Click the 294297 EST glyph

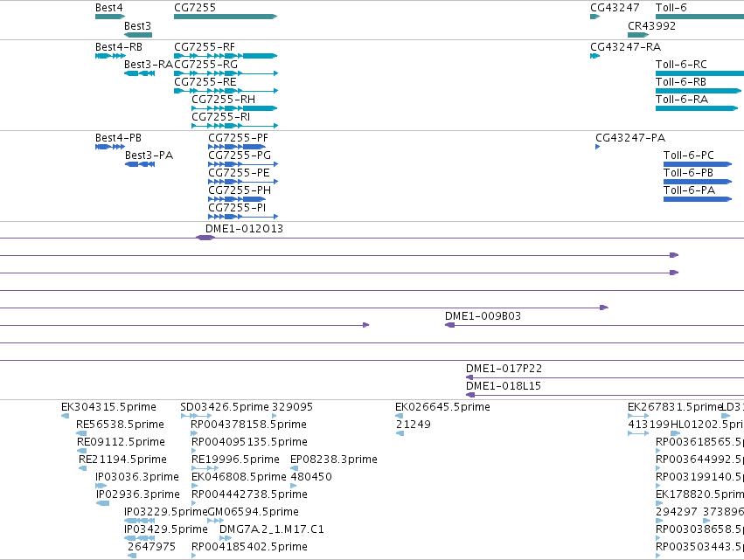click(x=658, y=521)
